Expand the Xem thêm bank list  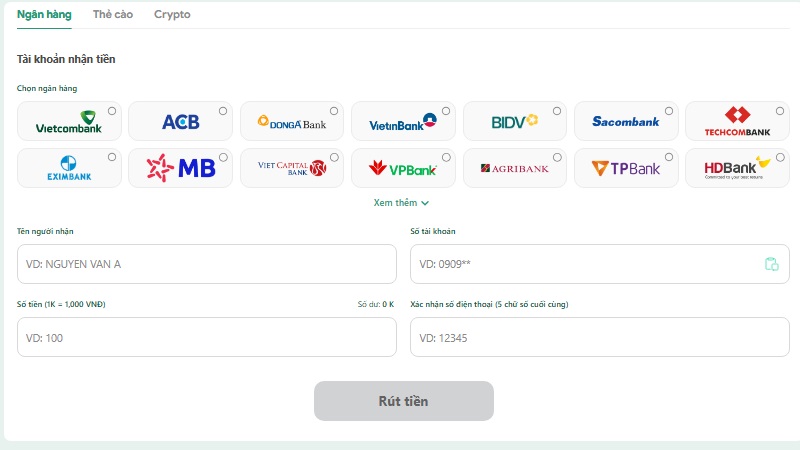(x=401, y=203)
